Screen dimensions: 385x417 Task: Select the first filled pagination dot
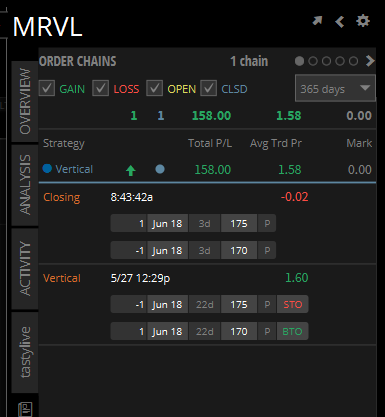pyautogui.click(x=299, y=61)
